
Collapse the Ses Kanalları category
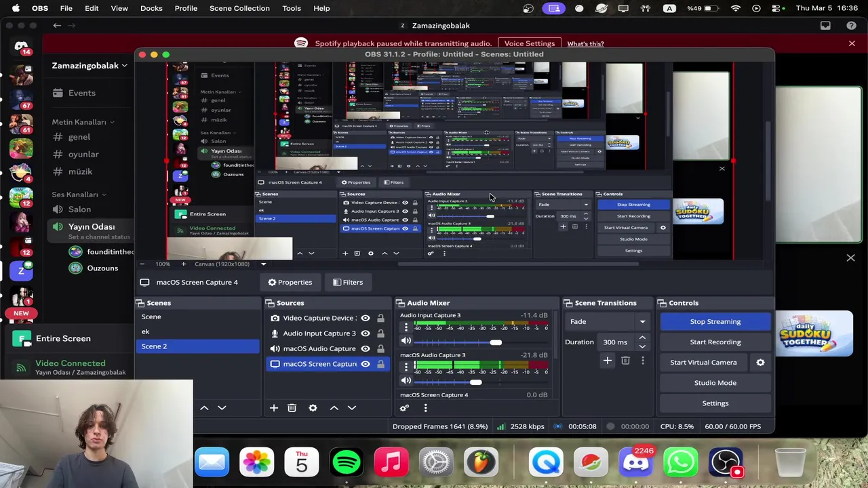[79, 195]
